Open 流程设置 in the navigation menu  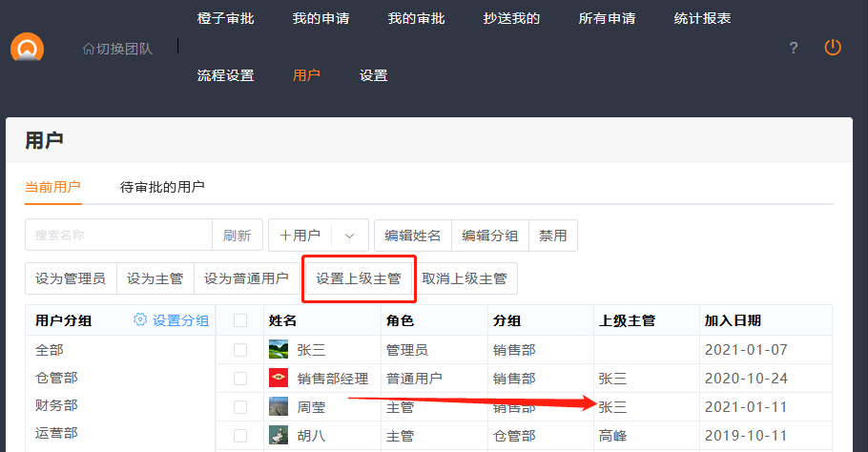tap(225, 75)
